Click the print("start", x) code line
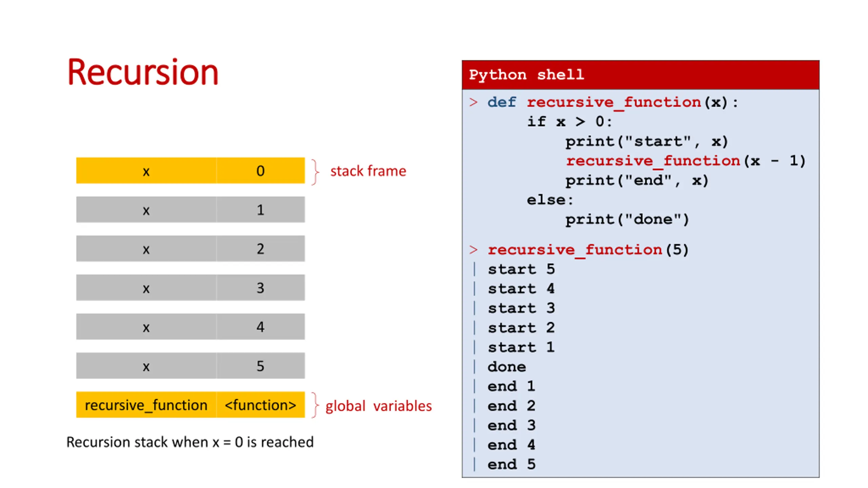The width and height of the screenshot is (868, 488). 646,141
